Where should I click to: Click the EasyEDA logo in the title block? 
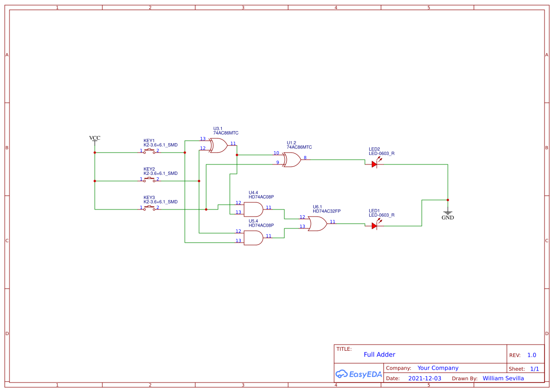(x=358, y=374)
